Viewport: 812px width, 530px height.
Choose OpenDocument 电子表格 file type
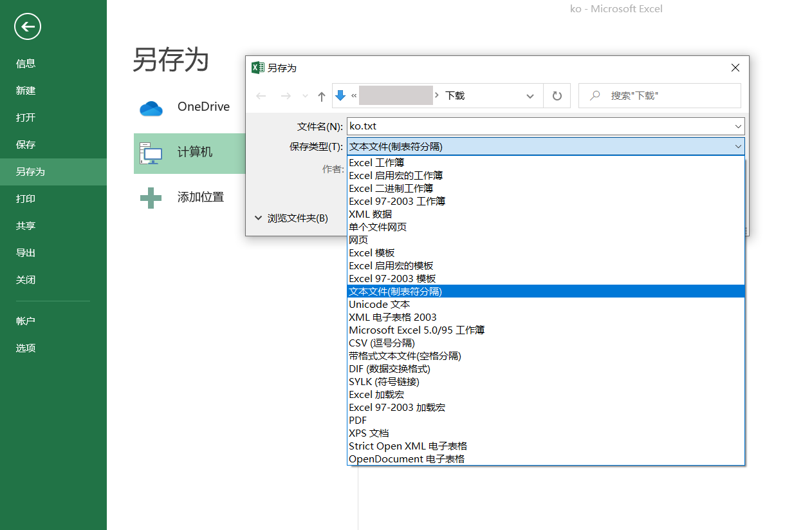(546, 459)
